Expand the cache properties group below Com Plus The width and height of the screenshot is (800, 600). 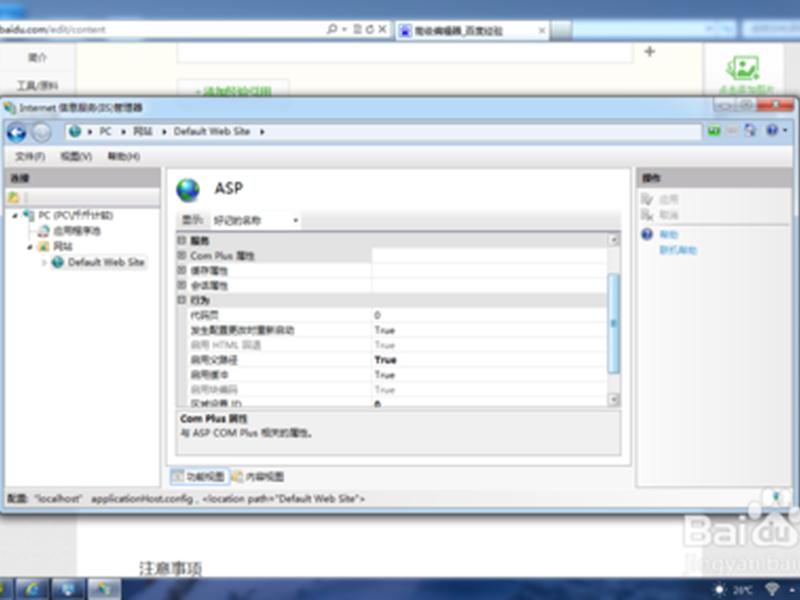point(182,270)
